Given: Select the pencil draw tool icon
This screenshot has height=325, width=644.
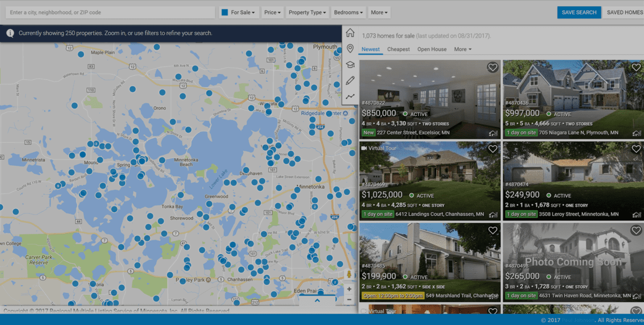Looking at the screenshot, I should pyautogui.click(x=350, y=80).
